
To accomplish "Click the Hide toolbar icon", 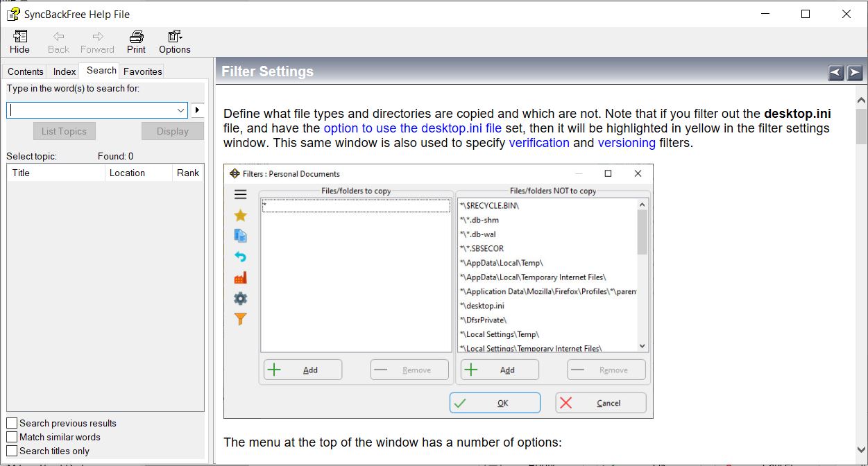I will pos(19,42).
